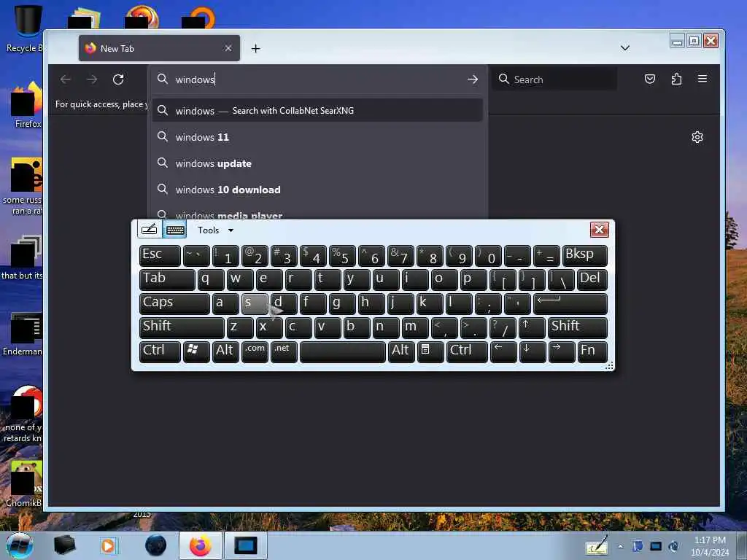This screenshot has width=747, height=560.
Task: Toggle the left Ctrl key
Action: [160, 351]
